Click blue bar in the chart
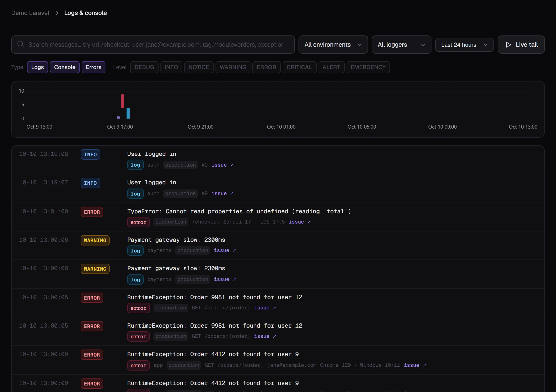Image resolution: width=556 pixels, height=392 pixels. point(128,113)
